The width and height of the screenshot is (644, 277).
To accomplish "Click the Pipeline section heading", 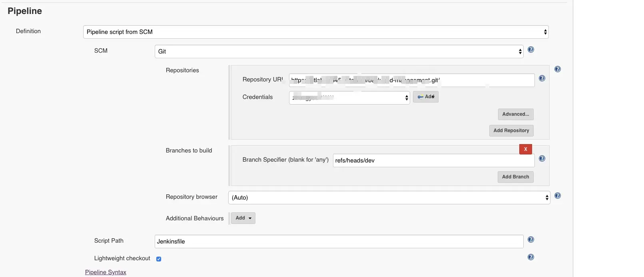I will (x=25, y=11).
